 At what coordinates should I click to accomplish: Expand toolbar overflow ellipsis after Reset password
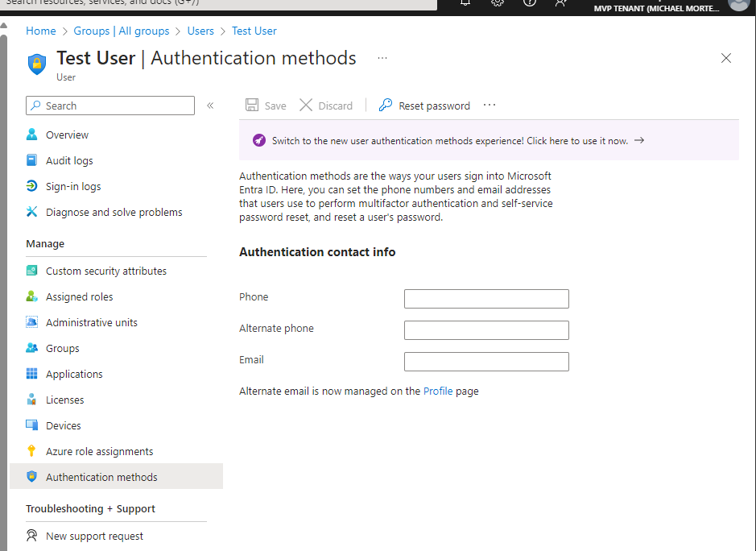[490, 106]
